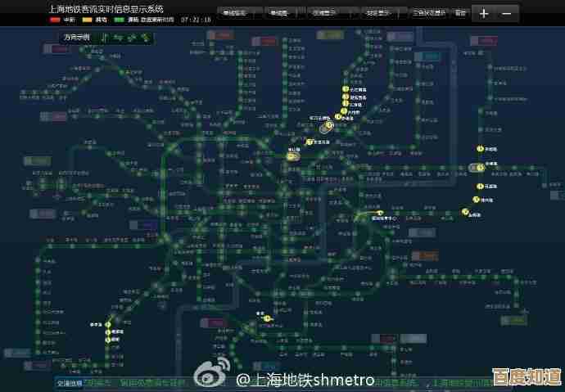This screenshot has width=565, height=392.
Task: Click the green congestion legend swatch
Action: (x=119, y=20)
